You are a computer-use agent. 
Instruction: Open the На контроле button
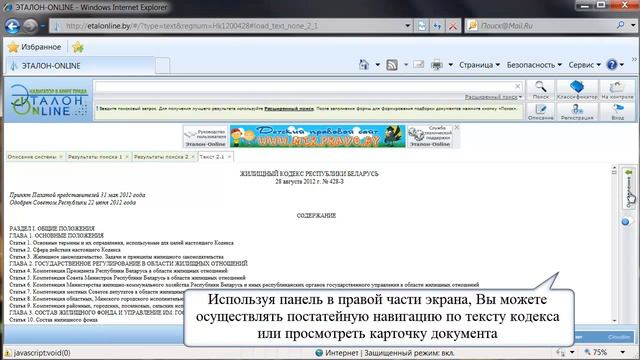click(617, 90)
